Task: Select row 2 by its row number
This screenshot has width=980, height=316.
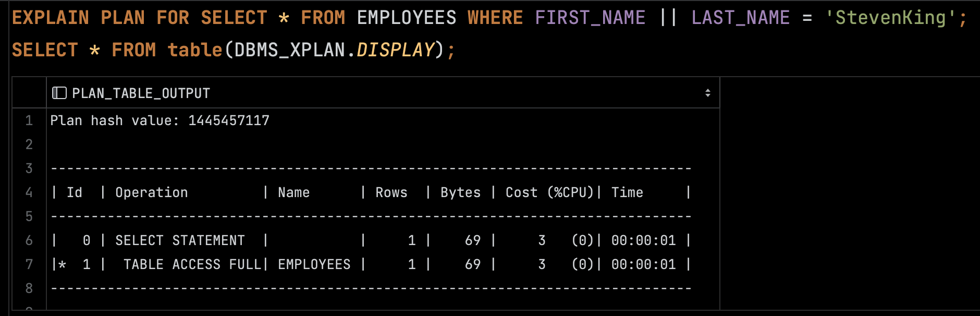Action: pyautogui.click(x=29, y=144)
